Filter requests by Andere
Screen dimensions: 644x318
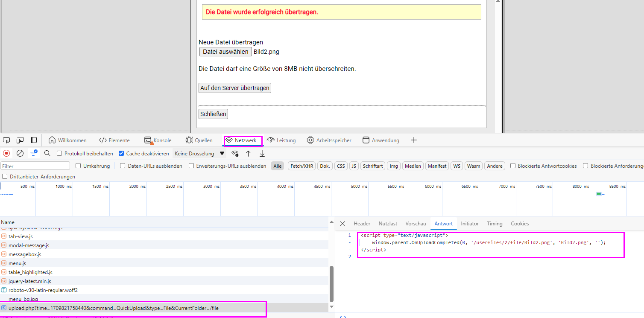pyautogui.click(x=495, y=166)
